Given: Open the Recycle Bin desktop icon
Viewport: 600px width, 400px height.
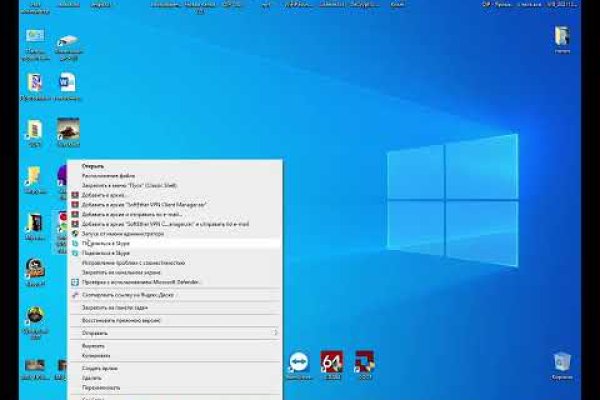Looking at the screenshot, I should (562, 362).
